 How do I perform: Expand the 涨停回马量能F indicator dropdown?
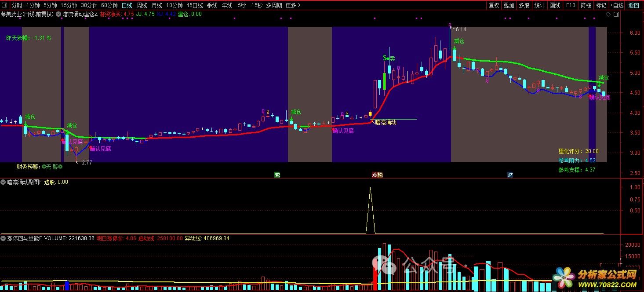pyautogui.click(x=4, y=238)
